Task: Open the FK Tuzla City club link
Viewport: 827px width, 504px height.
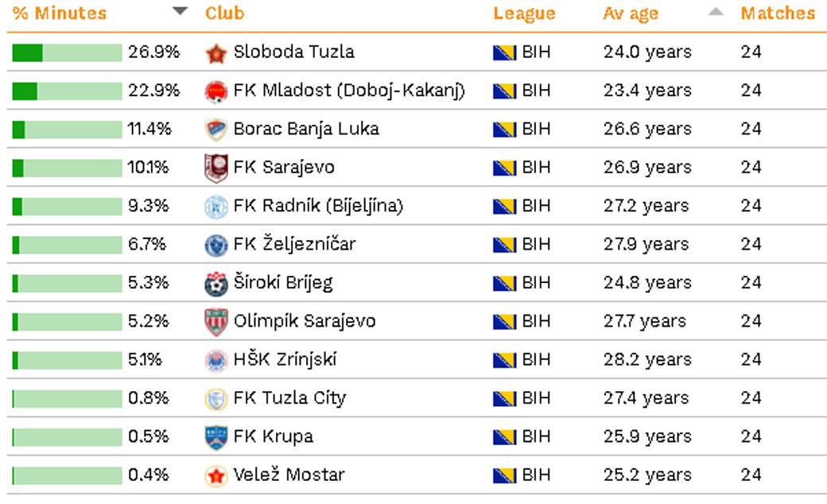Action: 289,398
